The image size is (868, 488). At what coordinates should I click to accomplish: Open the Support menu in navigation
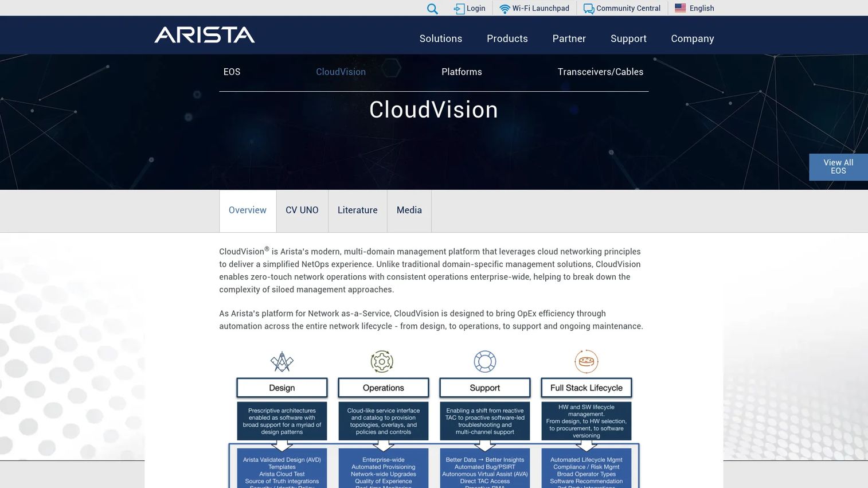(628, 38)
